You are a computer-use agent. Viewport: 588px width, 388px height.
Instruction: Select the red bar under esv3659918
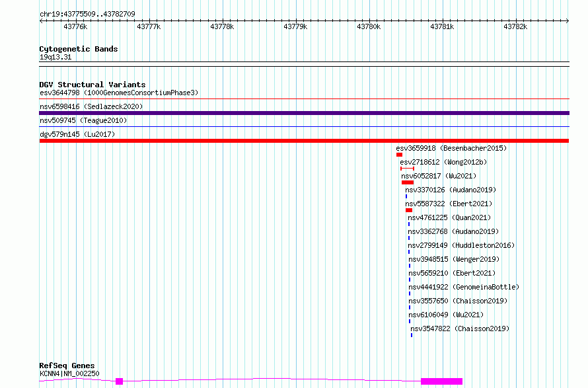click(399, 155)
